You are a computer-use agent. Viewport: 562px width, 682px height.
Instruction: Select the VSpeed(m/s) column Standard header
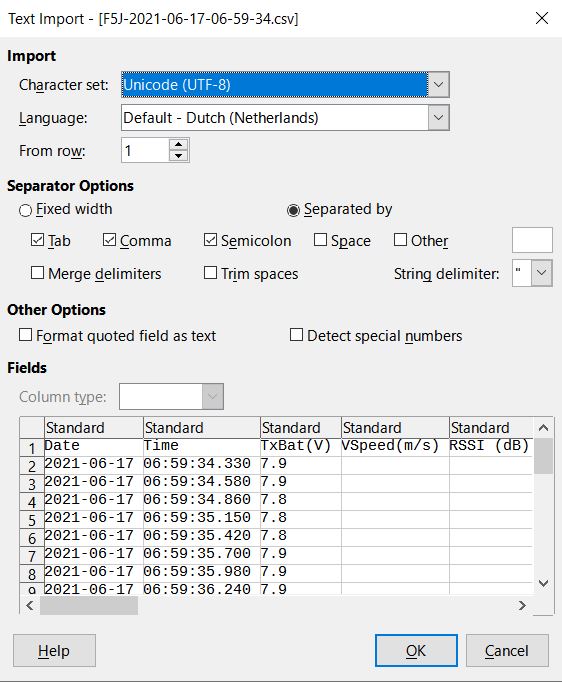point(395,428)
